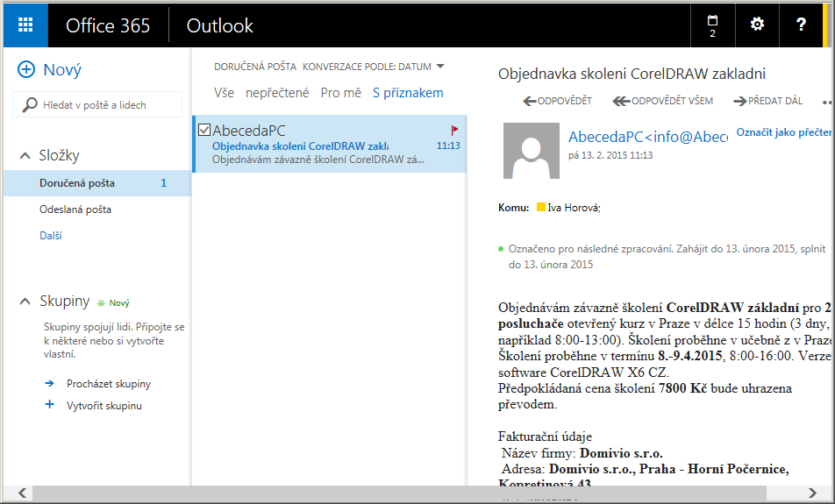The height and width of the screenshot is (504, 835).
Task: Click the Další folders link
Action: pyautogui.click(x=51, y=235)
